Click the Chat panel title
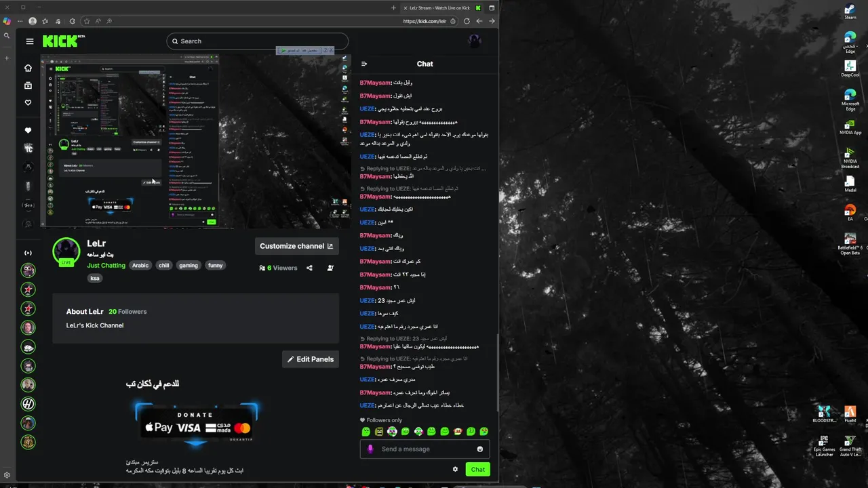 pos(425,64)
